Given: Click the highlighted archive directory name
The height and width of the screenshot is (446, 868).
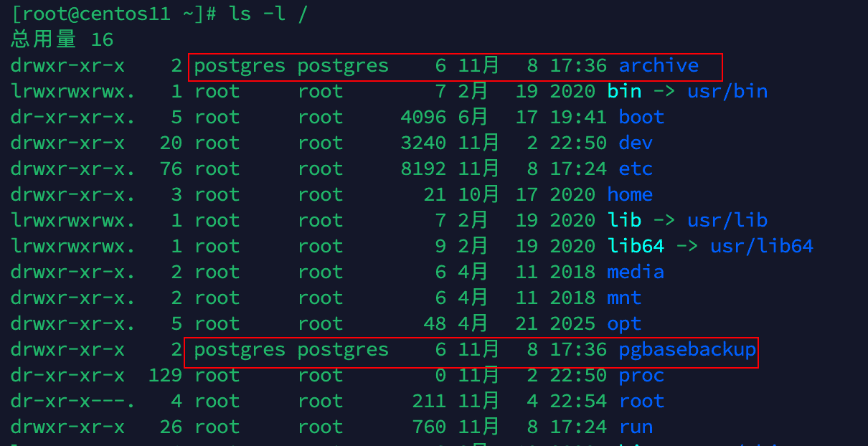Looking at the screenshot, I should pyautogui.click(x=658, y=65).
